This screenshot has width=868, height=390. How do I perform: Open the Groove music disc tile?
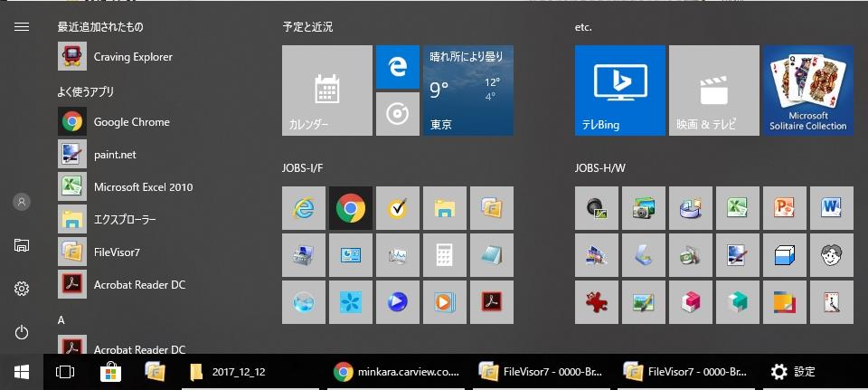click(x=398, y=114)
